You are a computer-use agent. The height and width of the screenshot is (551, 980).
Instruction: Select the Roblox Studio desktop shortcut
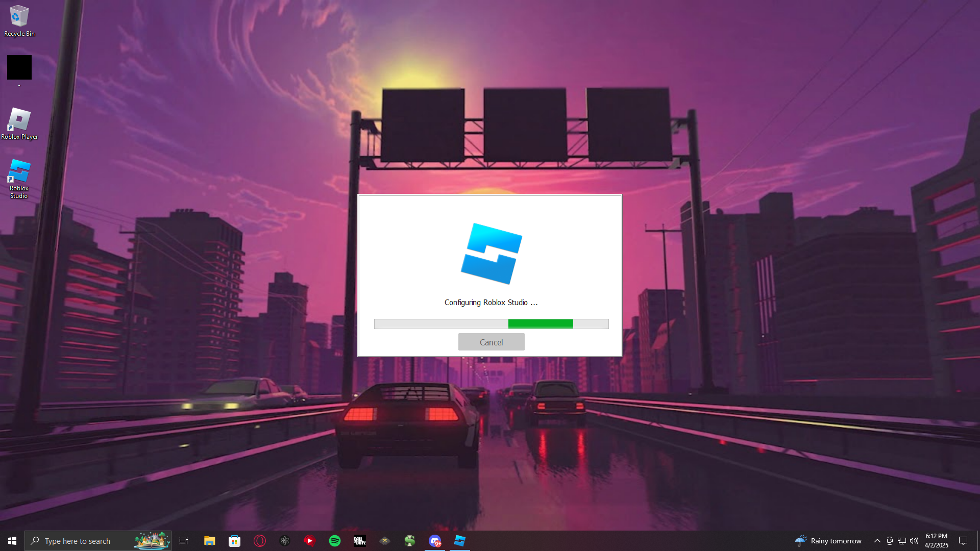coord(19,179)
